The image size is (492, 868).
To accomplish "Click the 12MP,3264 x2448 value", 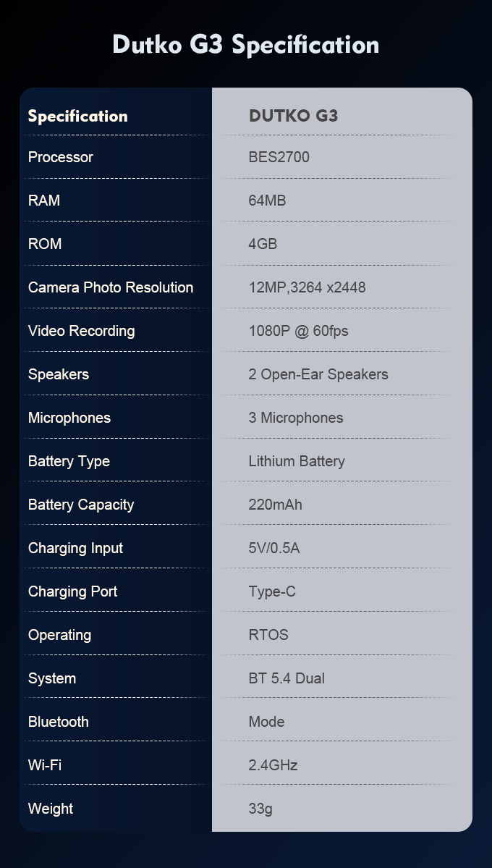I will 307,287.
